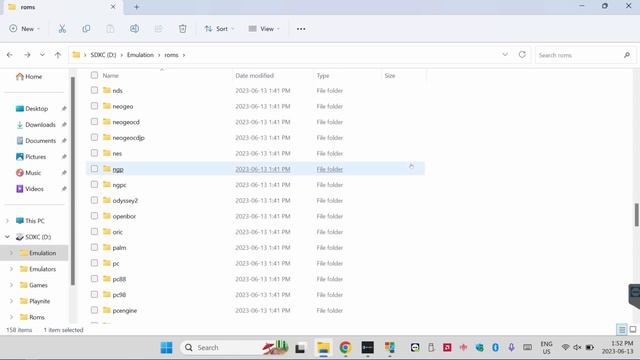The height and width of the screenshot is (360, 640).
Task: Open the Task View taskbar icon
Action: pos(300,348)
